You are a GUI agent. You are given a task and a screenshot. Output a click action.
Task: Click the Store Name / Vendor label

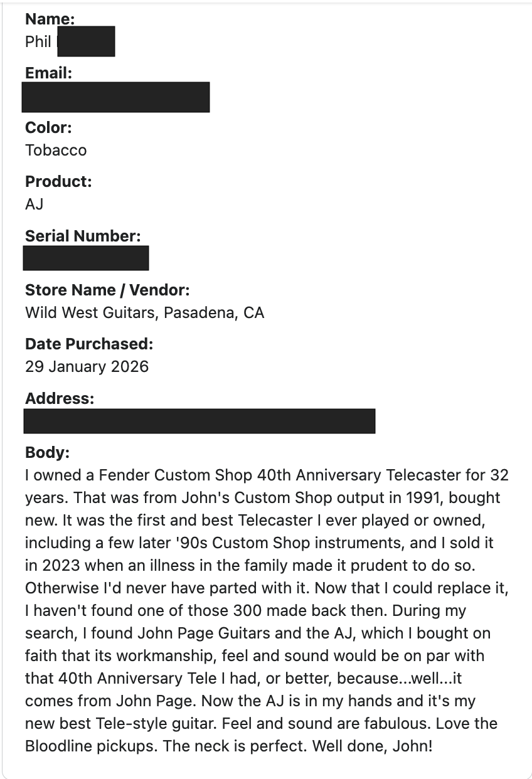pos(107,290)
